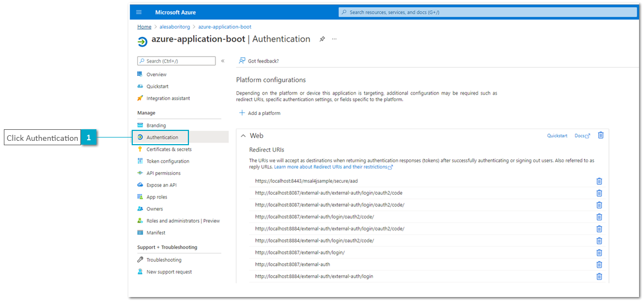This screenshot has width=644, height=302.
Task: Delete the Web platform with trash icon
Action: (x=600, y=135)
